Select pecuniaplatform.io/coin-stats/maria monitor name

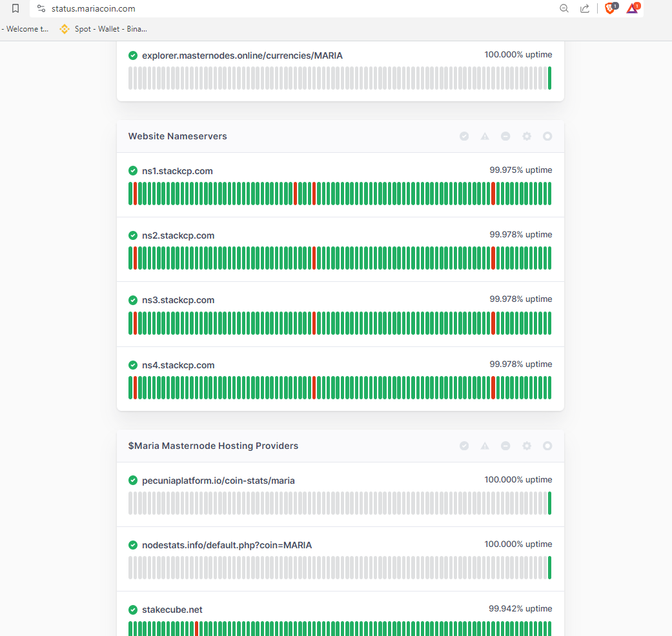pyautogui.click(x=218, y=481)
